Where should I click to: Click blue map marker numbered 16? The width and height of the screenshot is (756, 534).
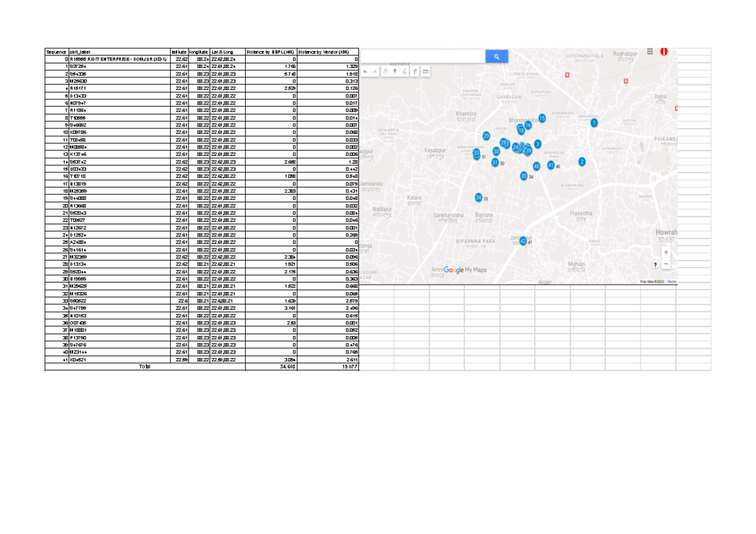pos(528,125)
